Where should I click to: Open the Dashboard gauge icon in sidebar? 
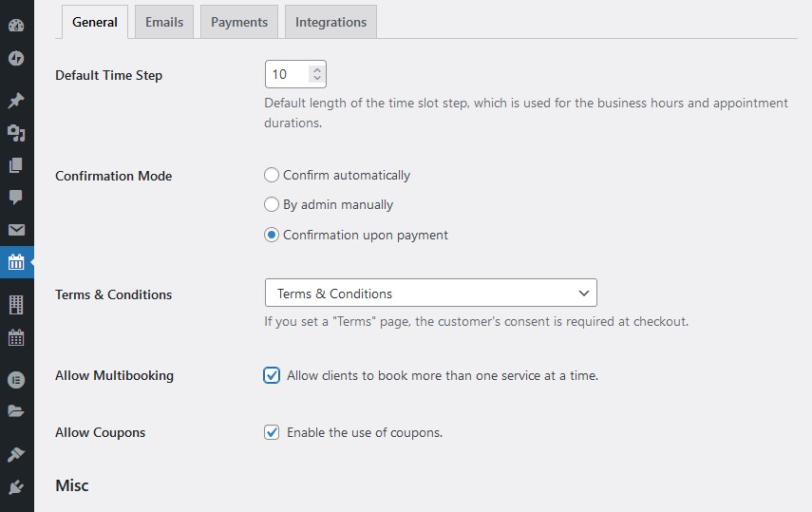click(16, 26)
